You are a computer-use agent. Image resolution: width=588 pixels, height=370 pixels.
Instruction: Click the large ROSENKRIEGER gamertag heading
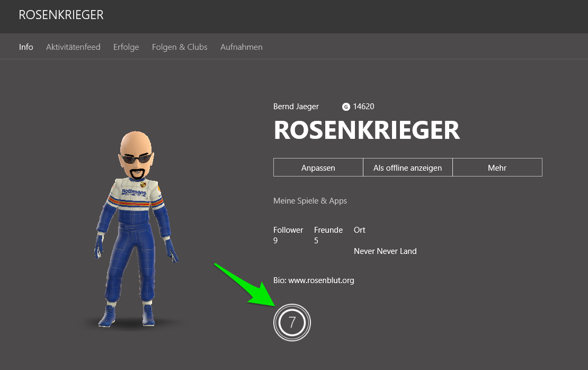[x=367, y=130]
